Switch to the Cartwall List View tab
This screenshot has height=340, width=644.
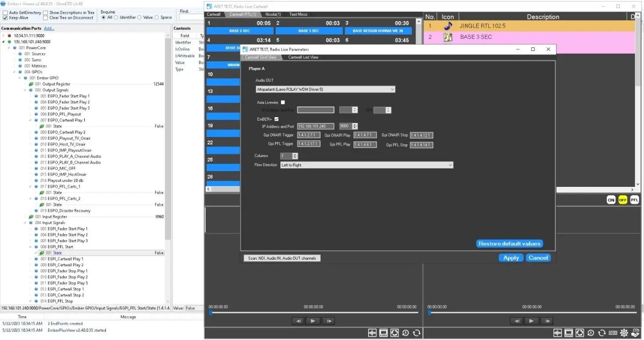click(303, 57)
